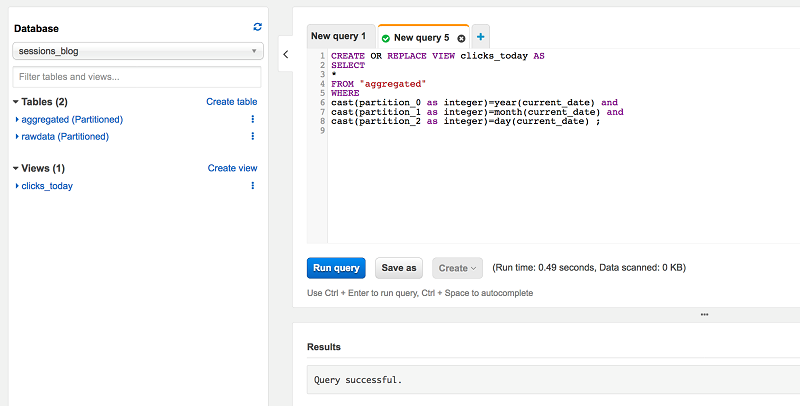The image size is (800, 406).
Task: Click the Ctrl + Enter keyboard hint text
Action: 420,293
